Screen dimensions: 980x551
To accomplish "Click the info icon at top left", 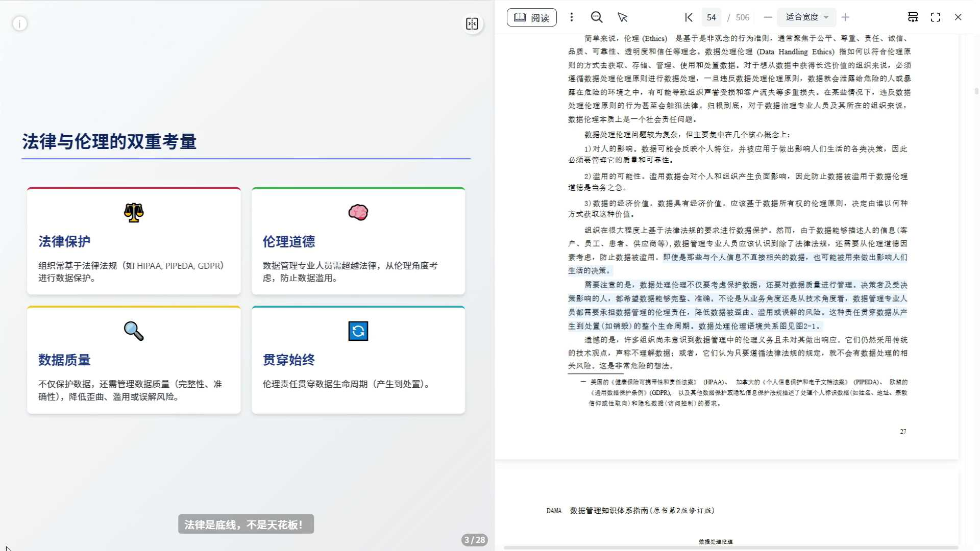I will tap(19, 23).
